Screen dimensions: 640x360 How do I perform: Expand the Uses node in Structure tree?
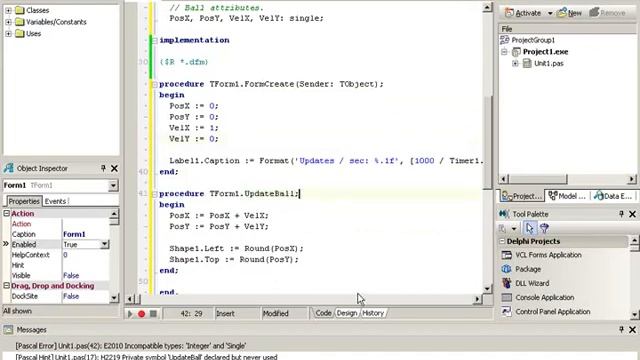(x=8, y=34)
